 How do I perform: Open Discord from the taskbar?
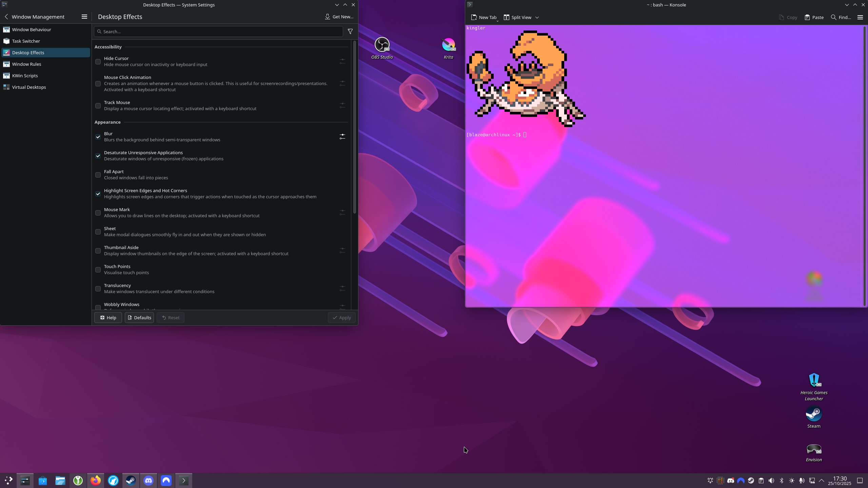click(x=149, y=480)
